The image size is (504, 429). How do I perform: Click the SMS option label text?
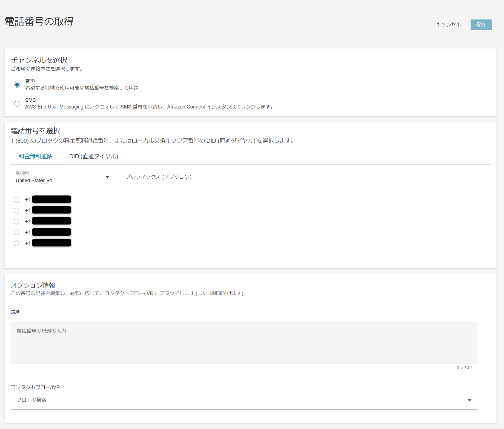click(x=30, y=100)
